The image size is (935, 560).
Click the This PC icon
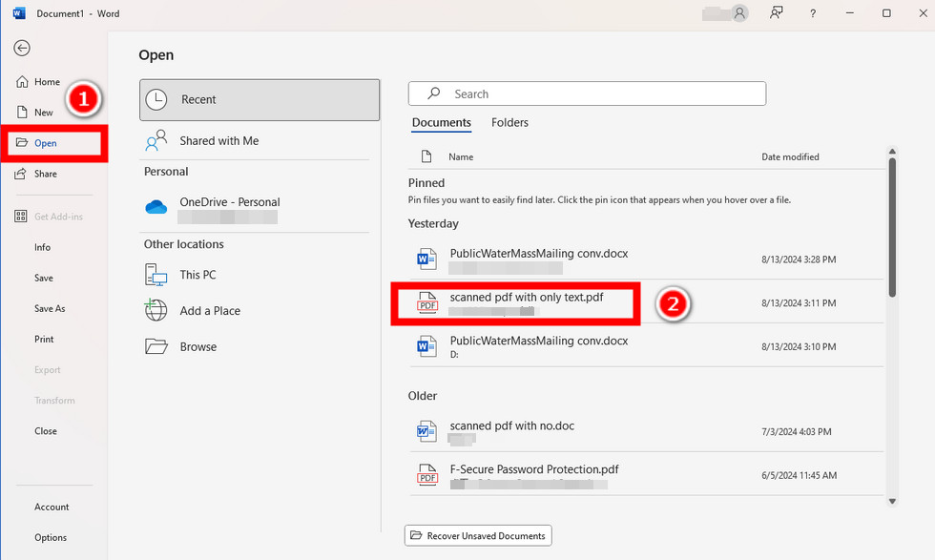pyautogui.click(x=156, y=274)
